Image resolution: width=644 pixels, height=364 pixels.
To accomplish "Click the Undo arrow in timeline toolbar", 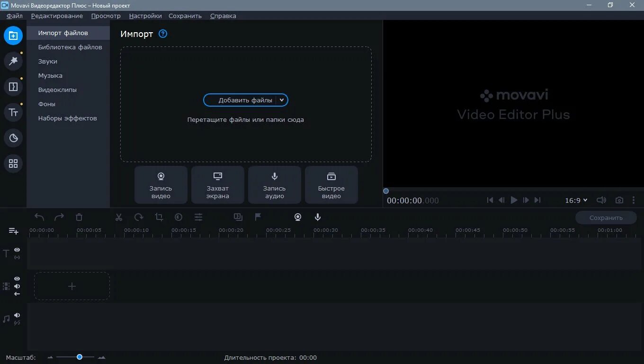I will tap(39, 217).
